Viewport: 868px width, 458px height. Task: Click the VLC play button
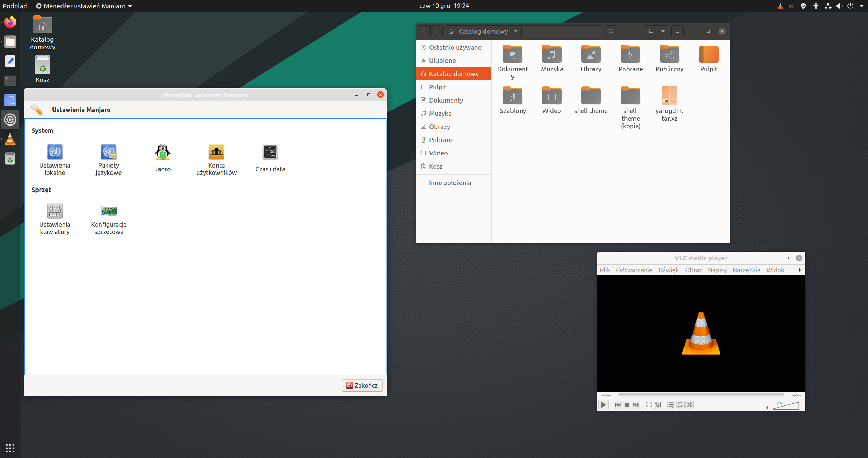click(x=604, y=405)
